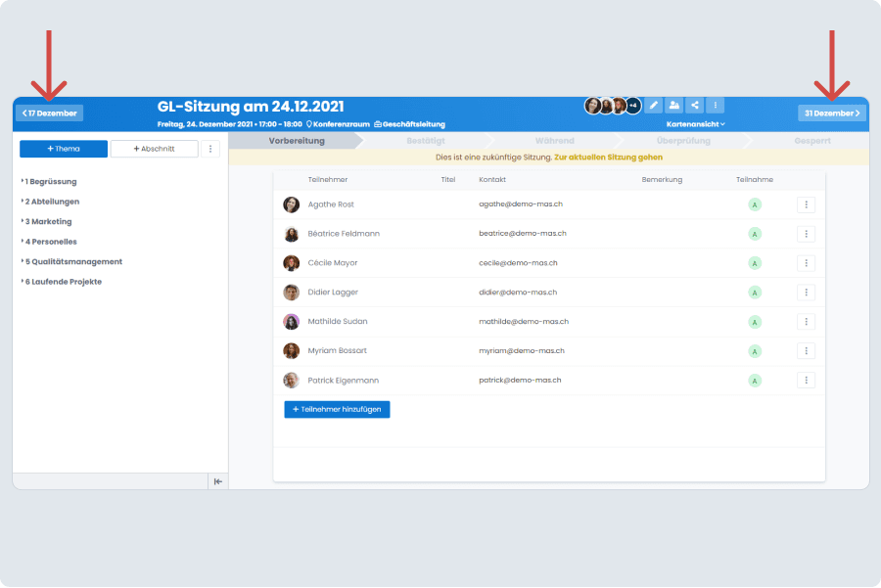This screenshot has height=588, width=881.
Task: Go to next meeting 31 Dezember
Action: 831,113
